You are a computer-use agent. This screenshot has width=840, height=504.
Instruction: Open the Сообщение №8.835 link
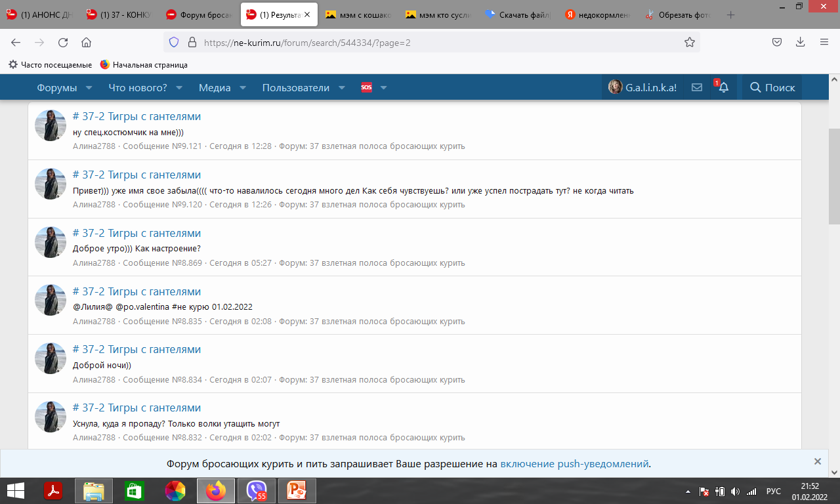(163, 322)
